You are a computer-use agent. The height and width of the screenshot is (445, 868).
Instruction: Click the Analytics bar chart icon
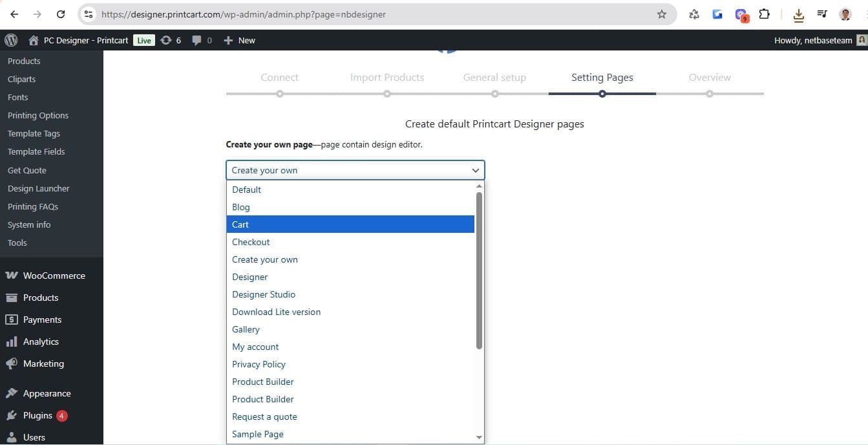(12, 342)
